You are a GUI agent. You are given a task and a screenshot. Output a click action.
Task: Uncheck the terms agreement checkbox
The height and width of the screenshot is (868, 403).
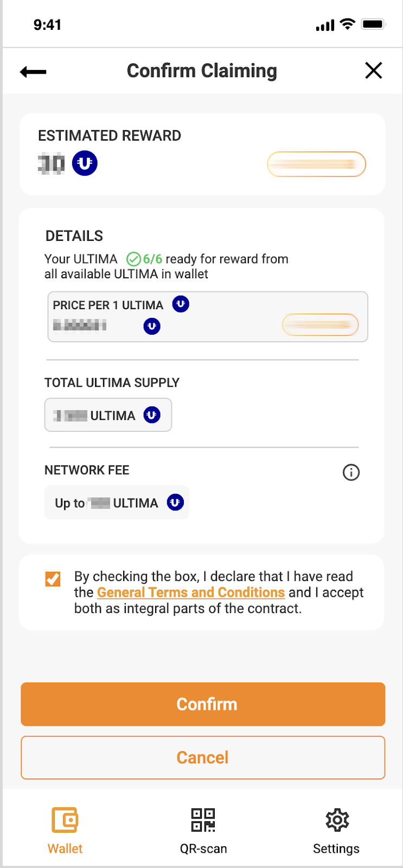click(53, 579)
